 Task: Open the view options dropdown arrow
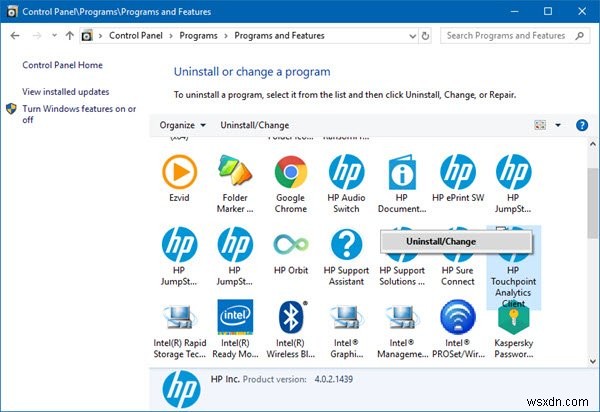pos(558,125)
